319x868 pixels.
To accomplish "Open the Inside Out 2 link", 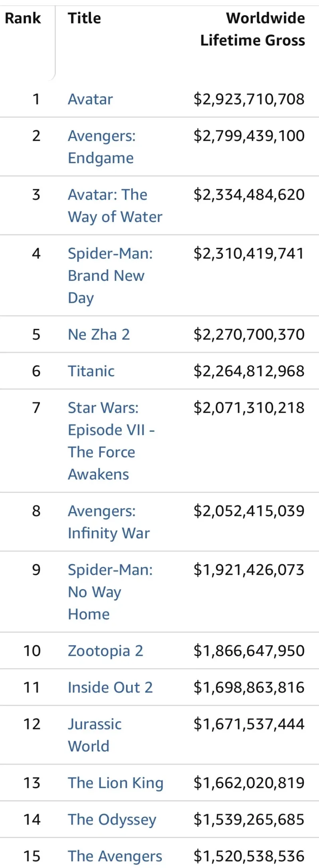I will click(110, 687).
